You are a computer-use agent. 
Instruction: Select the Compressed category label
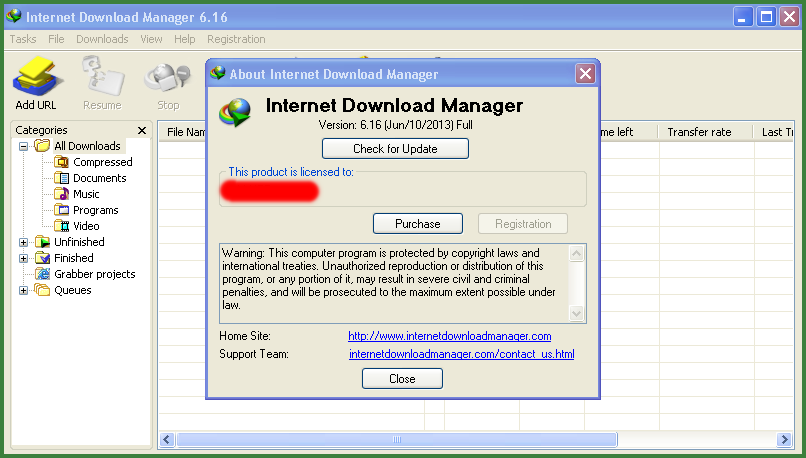click(103, 162)
